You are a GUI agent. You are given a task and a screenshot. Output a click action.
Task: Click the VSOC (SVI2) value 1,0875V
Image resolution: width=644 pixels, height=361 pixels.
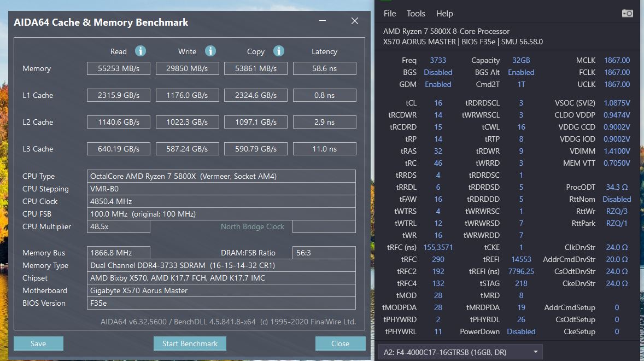tap(617, 103)
